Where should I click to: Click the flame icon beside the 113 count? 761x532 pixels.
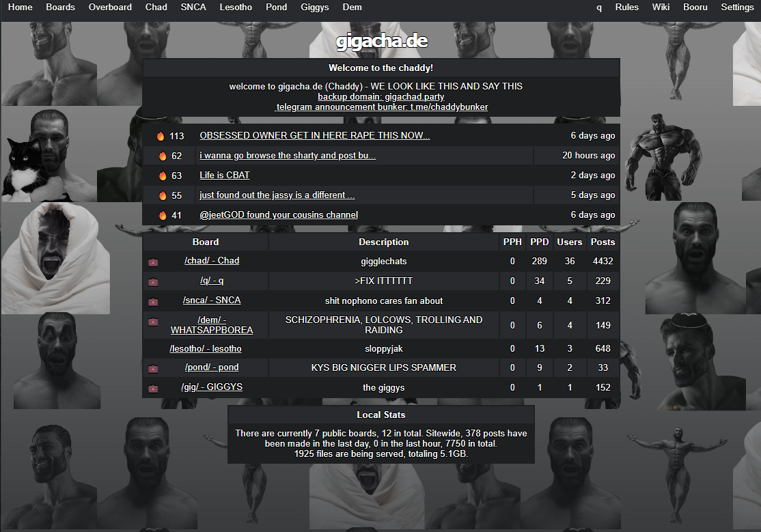pos(161,137)
